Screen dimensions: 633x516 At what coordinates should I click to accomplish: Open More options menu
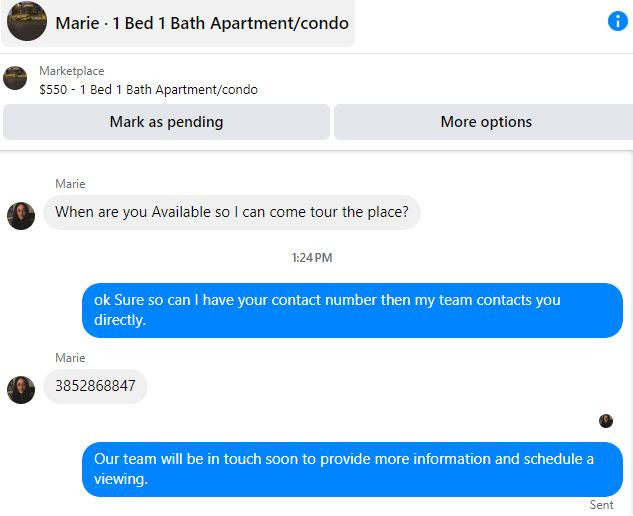486,122
